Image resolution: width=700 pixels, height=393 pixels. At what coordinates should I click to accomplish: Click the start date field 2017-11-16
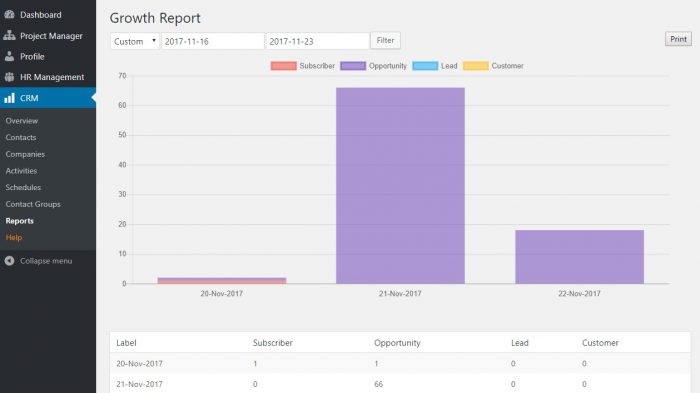point(212,41)
